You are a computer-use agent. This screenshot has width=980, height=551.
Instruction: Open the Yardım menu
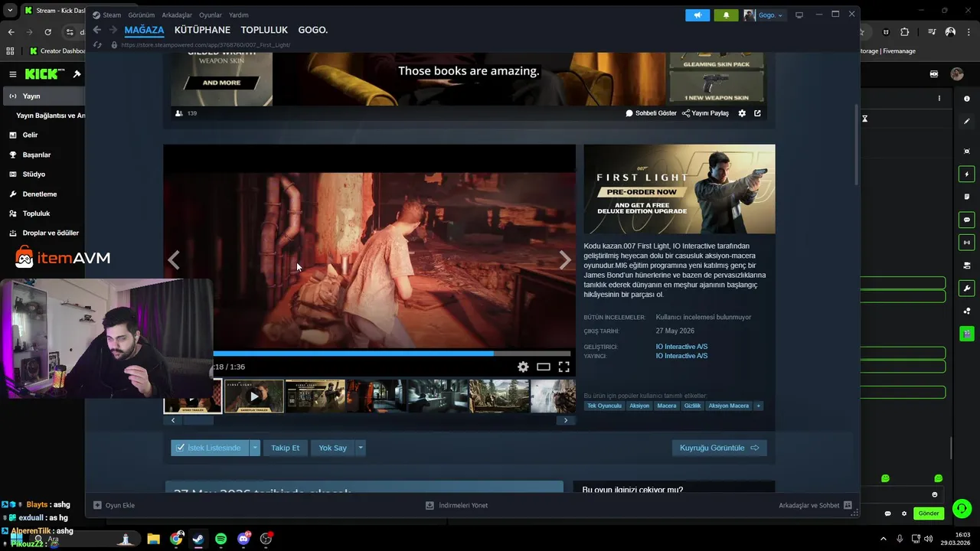click(x=239, y=15)
